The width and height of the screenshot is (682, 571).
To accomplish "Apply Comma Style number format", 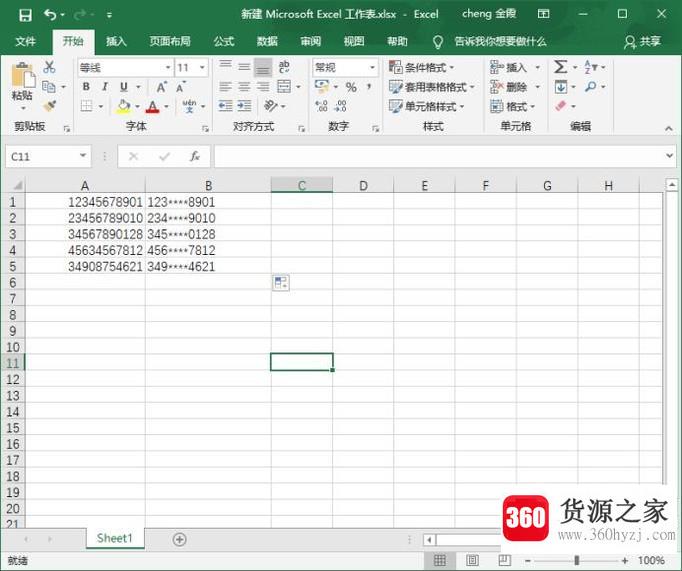I will (369, 87).
